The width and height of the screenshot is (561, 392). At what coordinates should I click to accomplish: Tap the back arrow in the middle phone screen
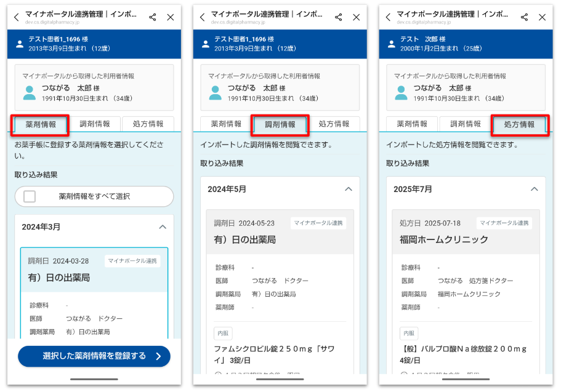(x=203, y=17)
